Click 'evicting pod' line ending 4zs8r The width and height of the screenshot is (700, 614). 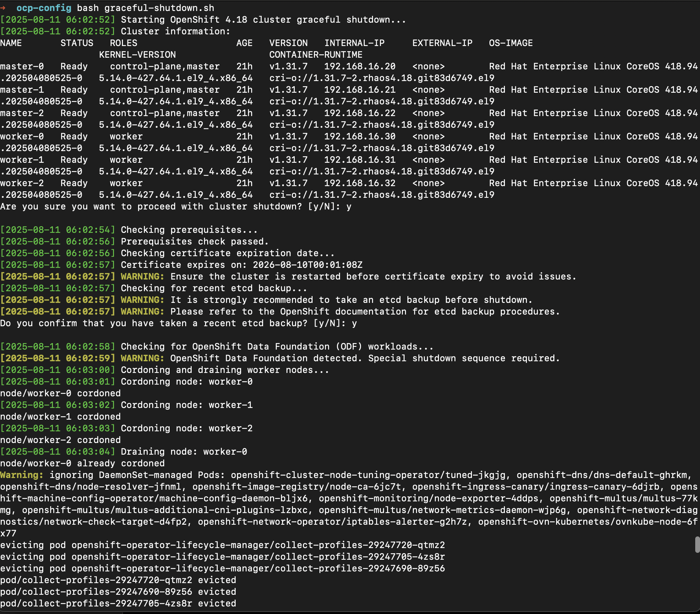click(x=223, y=557)
